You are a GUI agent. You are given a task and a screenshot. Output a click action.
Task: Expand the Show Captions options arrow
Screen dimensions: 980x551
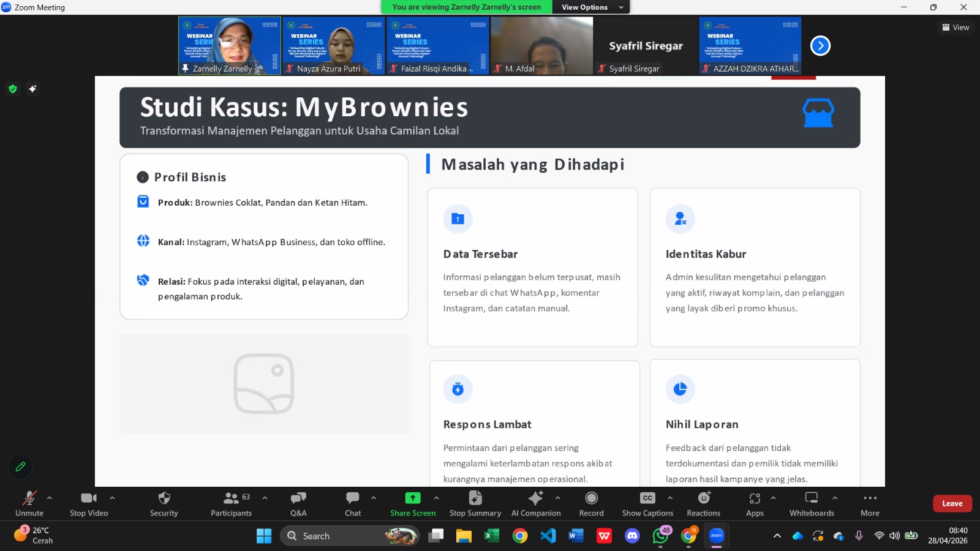pyautogui.click(x=670, y=498)
